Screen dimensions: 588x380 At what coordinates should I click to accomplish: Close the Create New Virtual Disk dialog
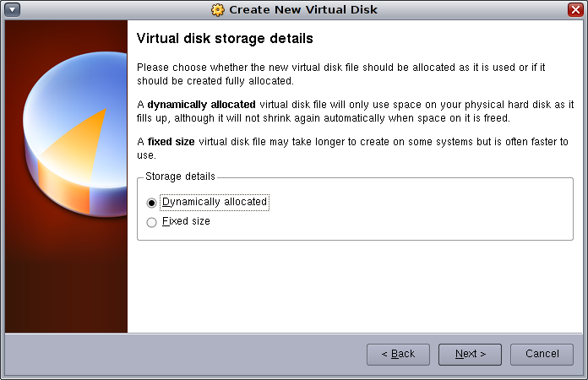[575, 9]
